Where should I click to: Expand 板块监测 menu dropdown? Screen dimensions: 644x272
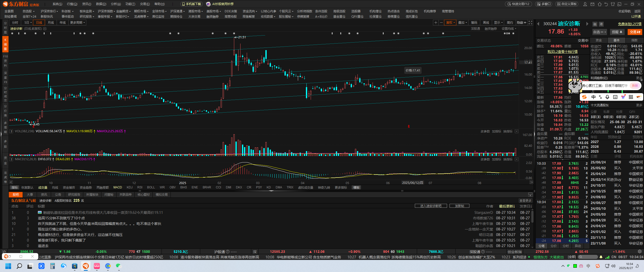tap(87, 11)
